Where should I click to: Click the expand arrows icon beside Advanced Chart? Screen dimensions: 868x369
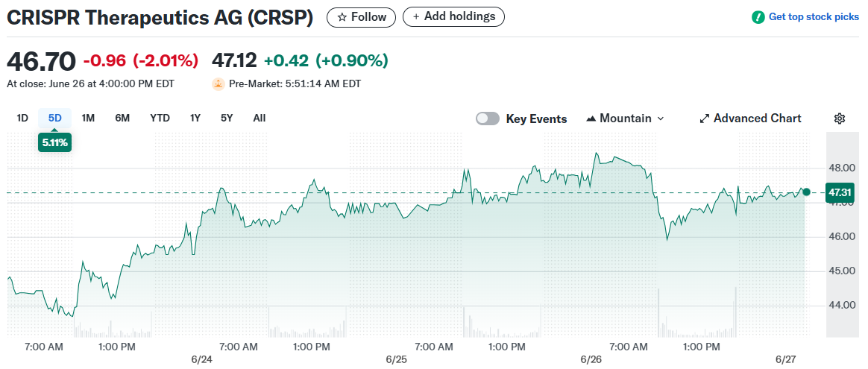[x=705, y=119]
